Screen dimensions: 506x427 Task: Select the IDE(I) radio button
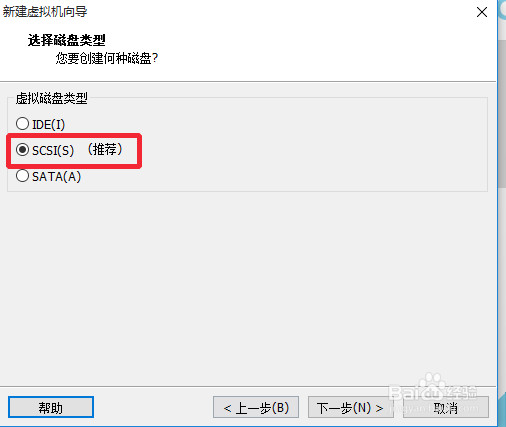pyautogui.click(x=22, y=124)
